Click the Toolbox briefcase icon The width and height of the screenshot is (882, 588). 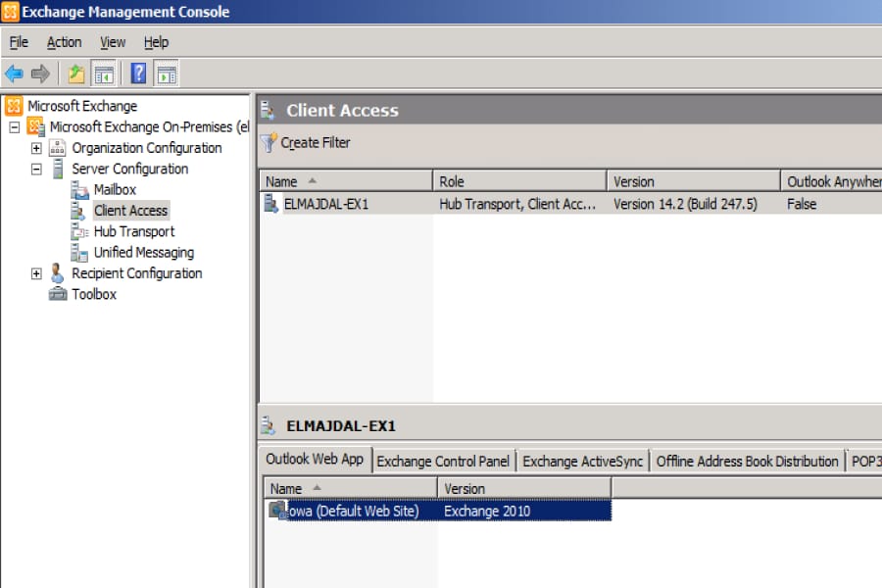58,294
